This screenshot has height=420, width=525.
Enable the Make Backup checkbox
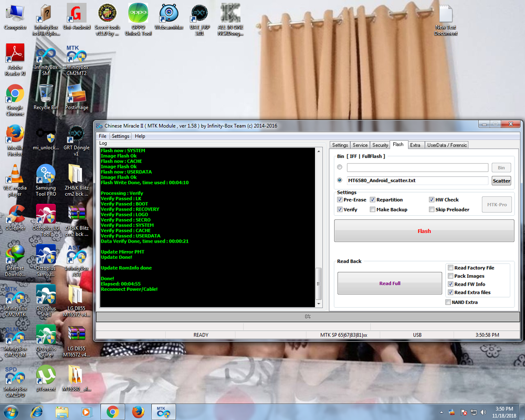tap(388, 209)
